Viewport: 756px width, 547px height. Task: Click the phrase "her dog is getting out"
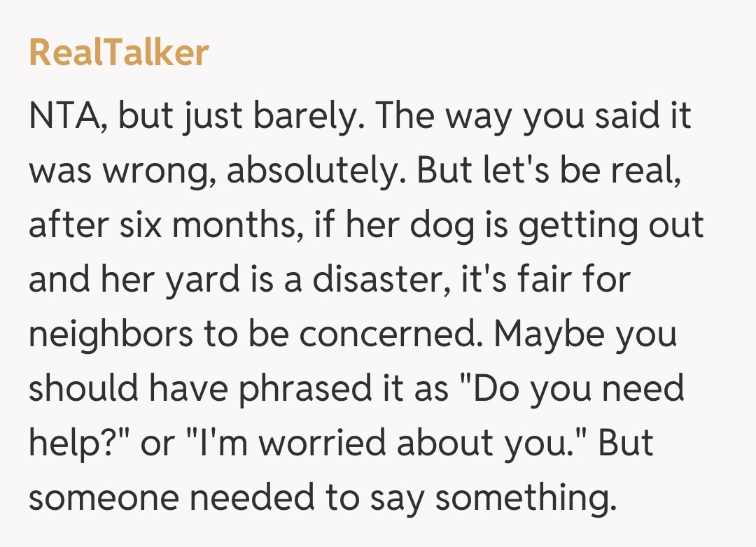[x=528, y=227]
